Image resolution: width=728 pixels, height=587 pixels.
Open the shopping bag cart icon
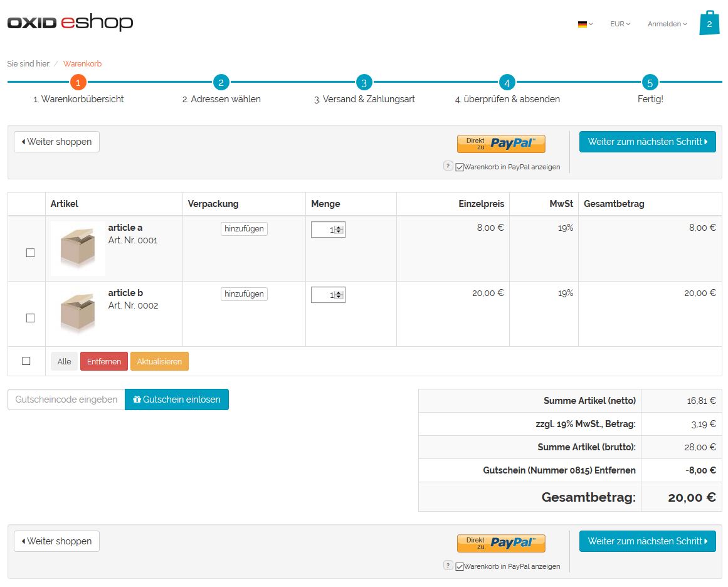709,23
